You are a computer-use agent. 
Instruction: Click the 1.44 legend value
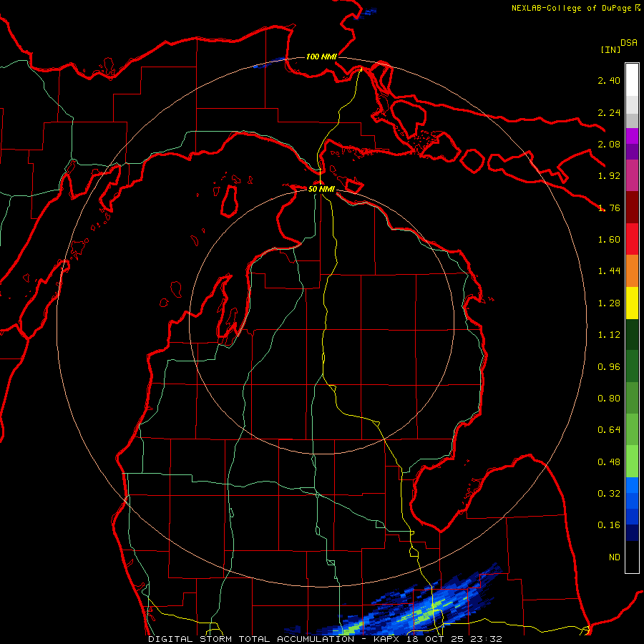609,271
